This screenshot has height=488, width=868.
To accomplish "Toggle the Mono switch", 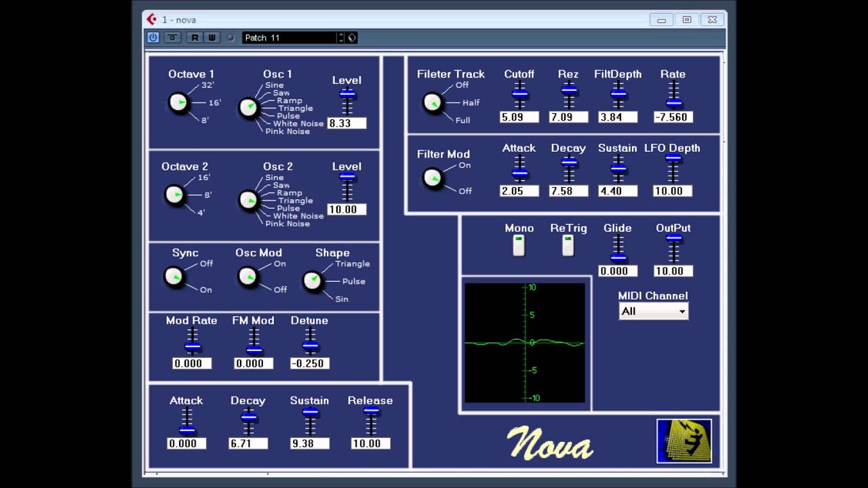I will click(x=519, y=245).
